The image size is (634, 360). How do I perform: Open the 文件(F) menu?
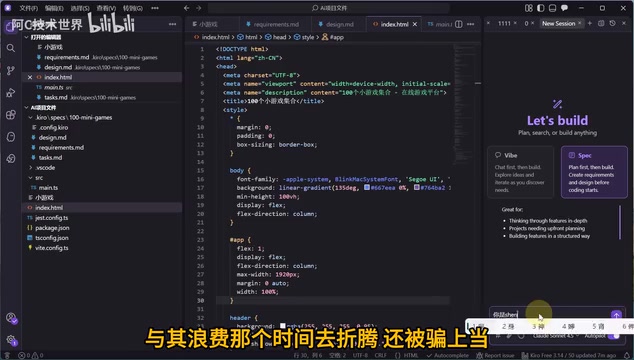click(x=28, y=8)
